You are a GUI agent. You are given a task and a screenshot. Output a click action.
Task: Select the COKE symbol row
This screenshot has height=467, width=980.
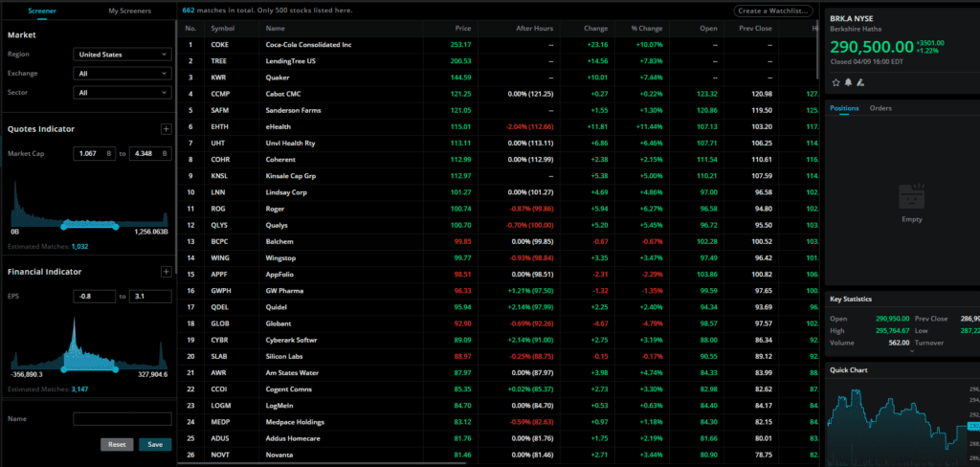(498, 45)
